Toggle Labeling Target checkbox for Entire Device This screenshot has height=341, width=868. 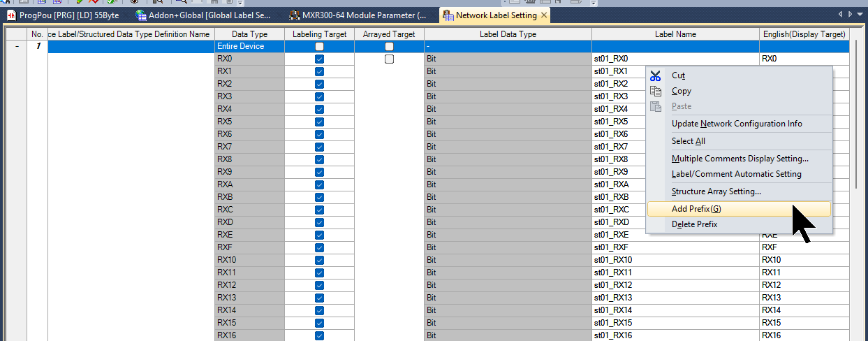tap(319, 46)
